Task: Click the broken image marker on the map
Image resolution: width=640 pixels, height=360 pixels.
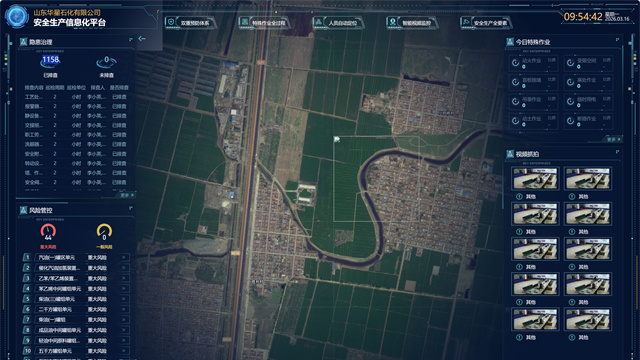Action: coord(337,140)
